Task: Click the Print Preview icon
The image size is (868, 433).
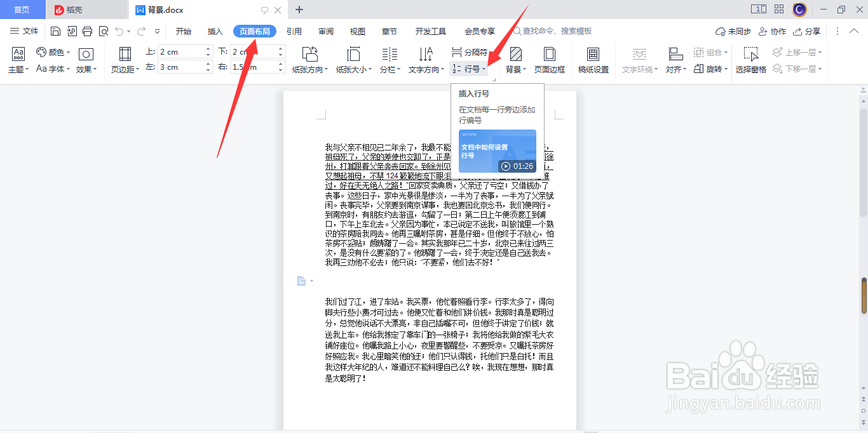Action: (104, 31)
